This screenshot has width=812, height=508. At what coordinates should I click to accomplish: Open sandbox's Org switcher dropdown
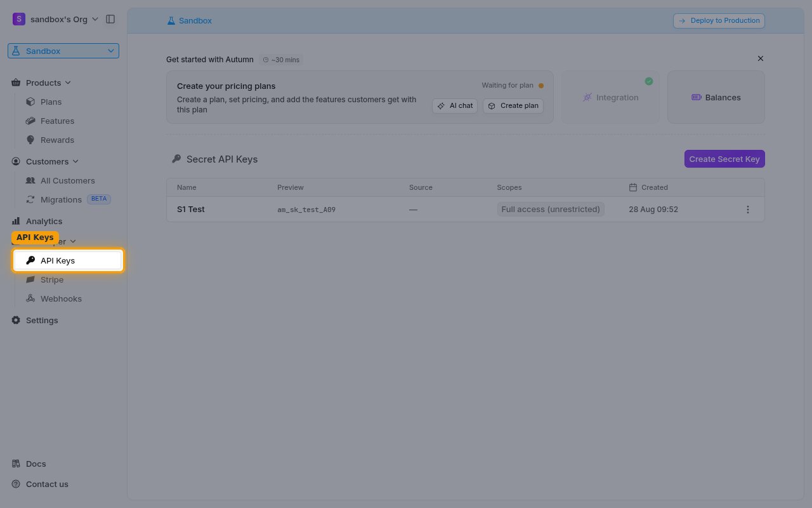tap(56, 19)
